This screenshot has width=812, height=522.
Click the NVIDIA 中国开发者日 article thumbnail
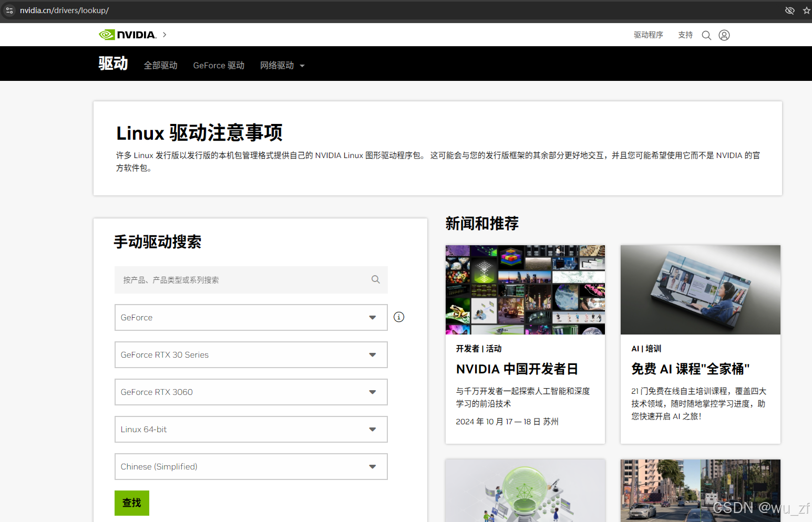click(525, 289)
